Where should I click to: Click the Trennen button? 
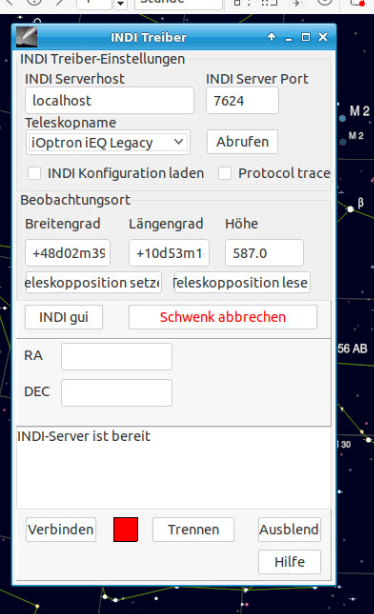tap(193, 530)
